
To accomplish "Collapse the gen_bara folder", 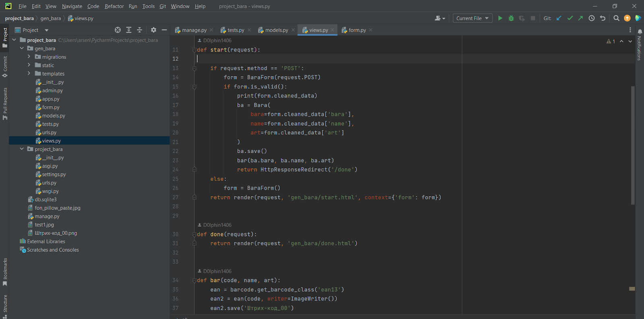I will click(x=22, y=48).
